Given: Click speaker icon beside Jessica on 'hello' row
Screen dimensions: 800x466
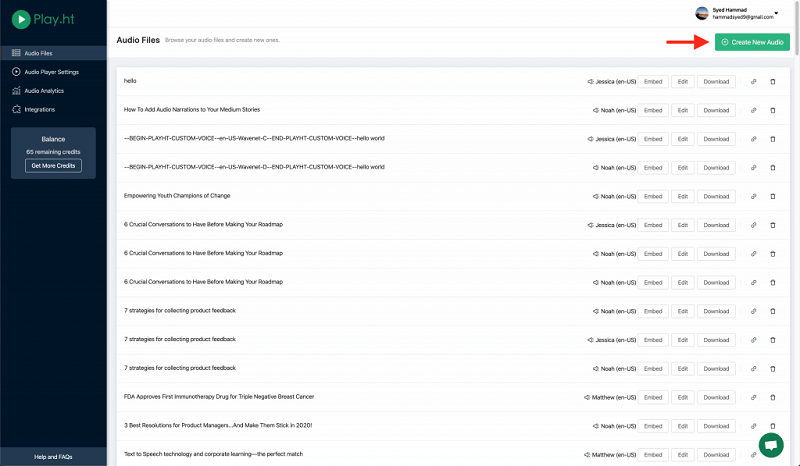Looking at the screenshot, I should 591,81.
